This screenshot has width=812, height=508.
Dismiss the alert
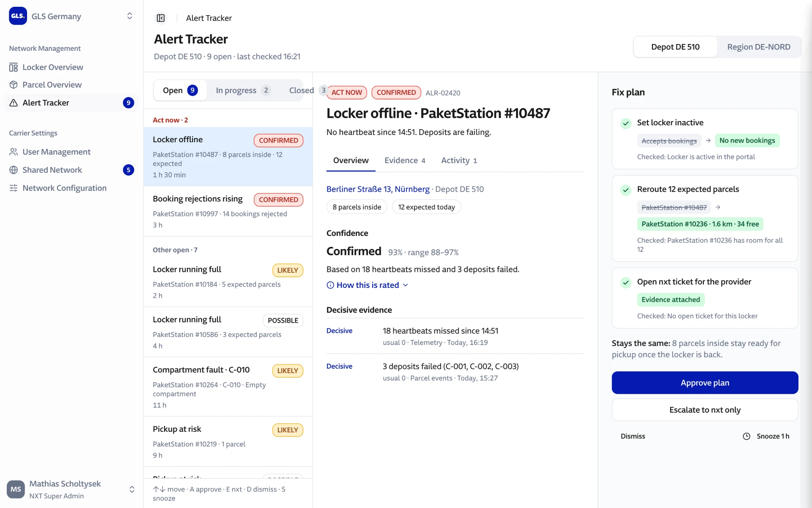click(x=633, y=436)
